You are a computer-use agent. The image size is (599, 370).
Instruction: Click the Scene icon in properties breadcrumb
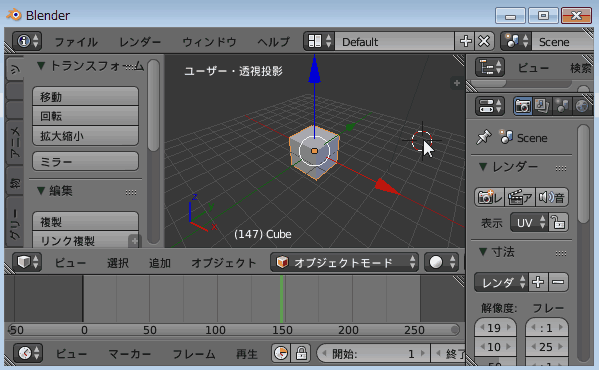pos(506,137)
